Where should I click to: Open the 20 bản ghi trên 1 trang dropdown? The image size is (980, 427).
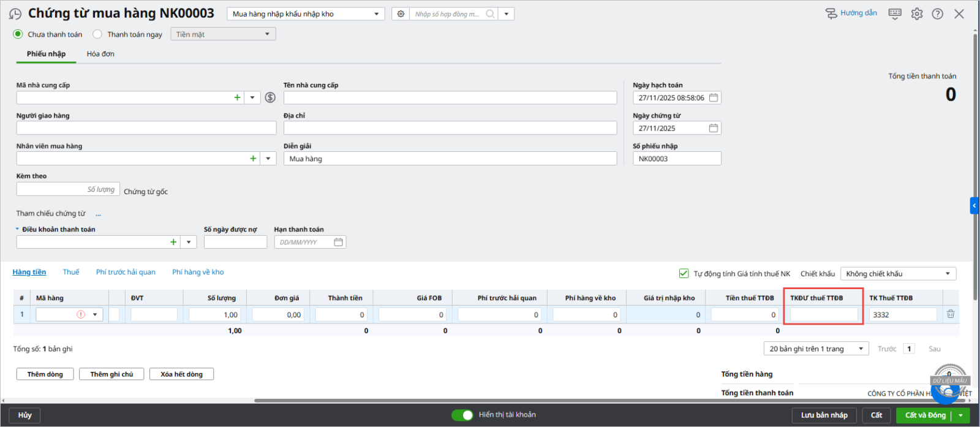pos(816,349)
